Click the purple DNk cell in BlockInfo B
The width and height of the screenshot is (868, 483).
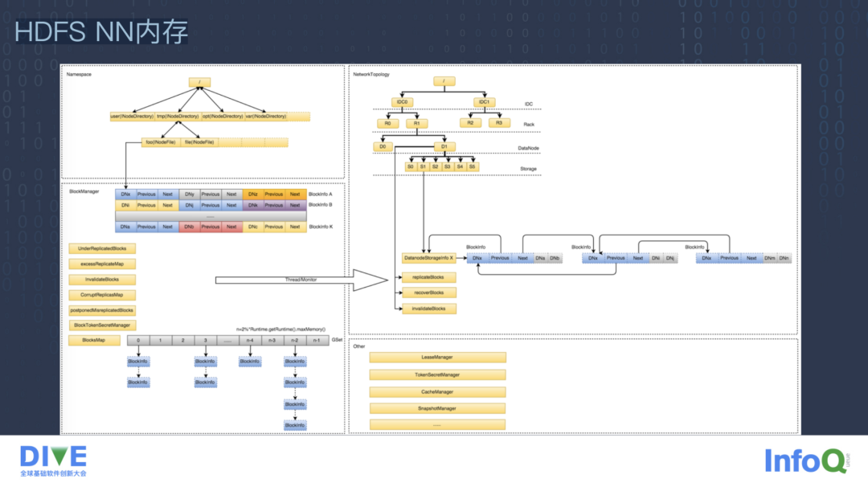coord(253,205)
